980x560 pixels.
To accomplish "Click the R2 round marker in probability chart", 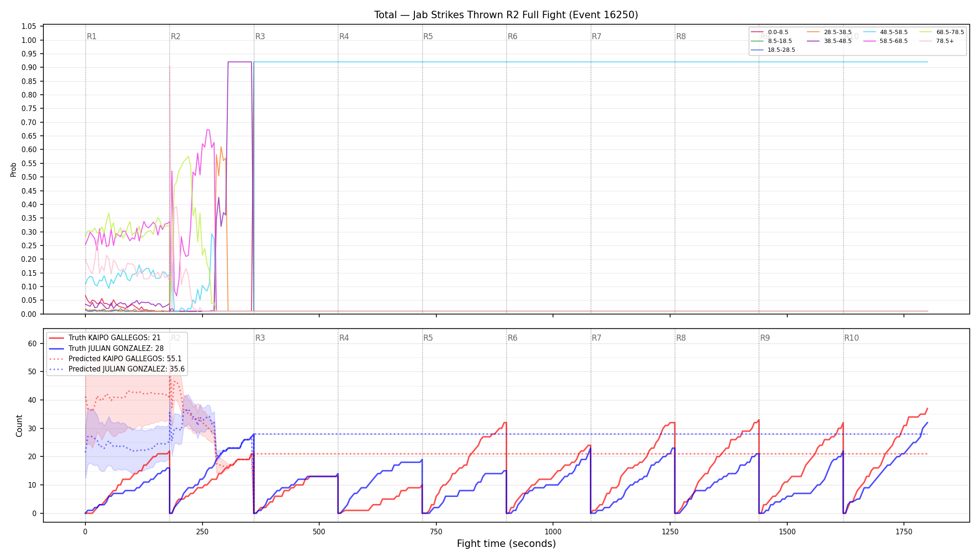I will tap(175, 36).
